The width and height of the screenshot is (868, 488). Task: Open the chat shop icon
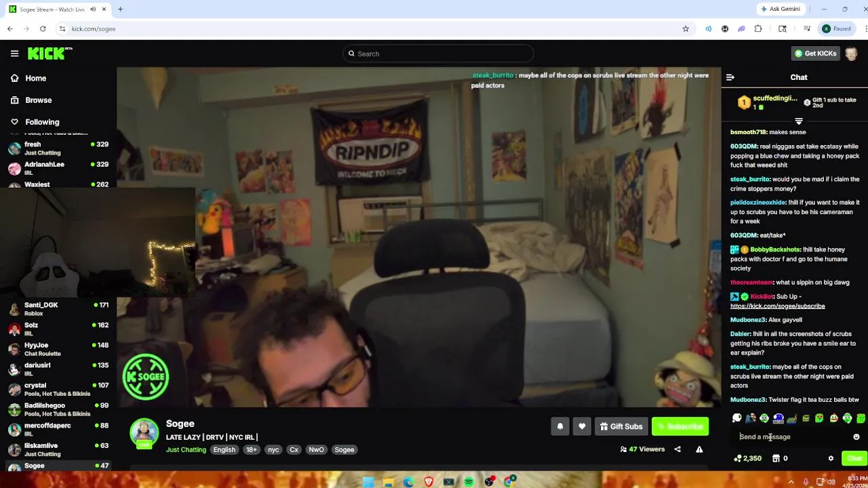(776, 459)
